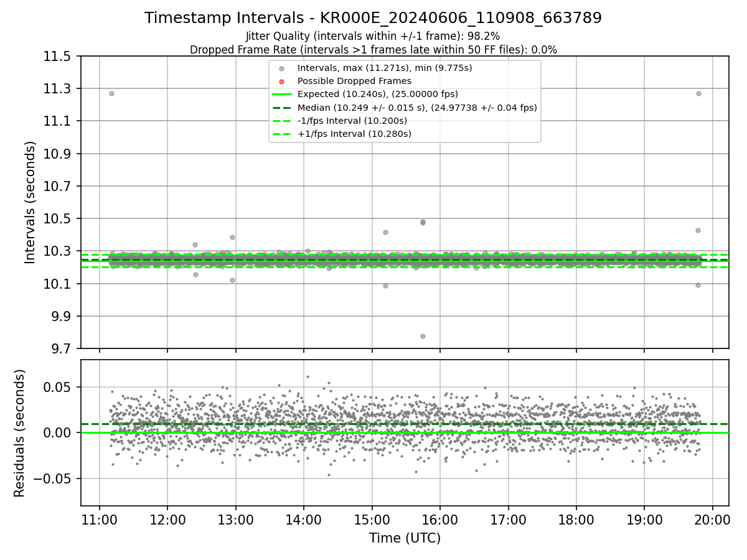This screenshot has height=560, width=747.
Task: Click legend entry starting 'Median (10.249 +/- 0.015 s)'
Action: 417,108
